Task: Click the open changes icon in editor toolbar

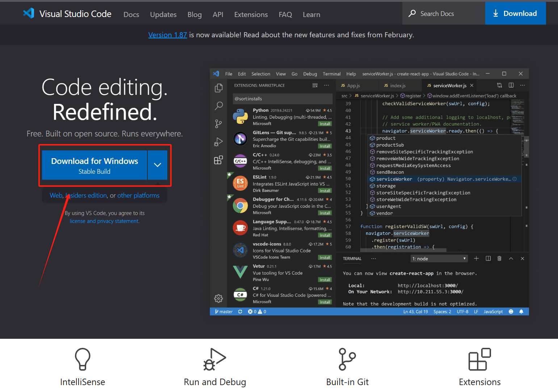Action: pos(500,85)
